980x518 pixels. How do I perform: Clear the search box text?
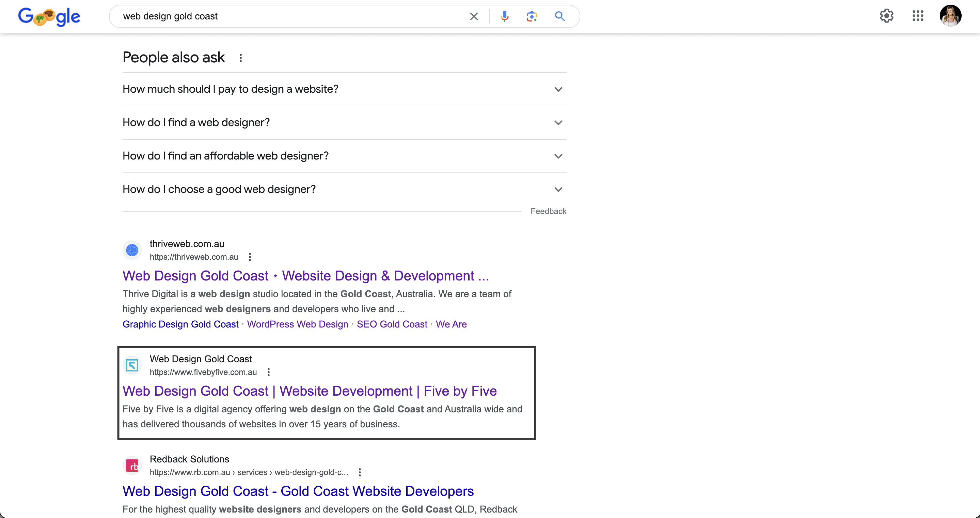coord(474,16)
